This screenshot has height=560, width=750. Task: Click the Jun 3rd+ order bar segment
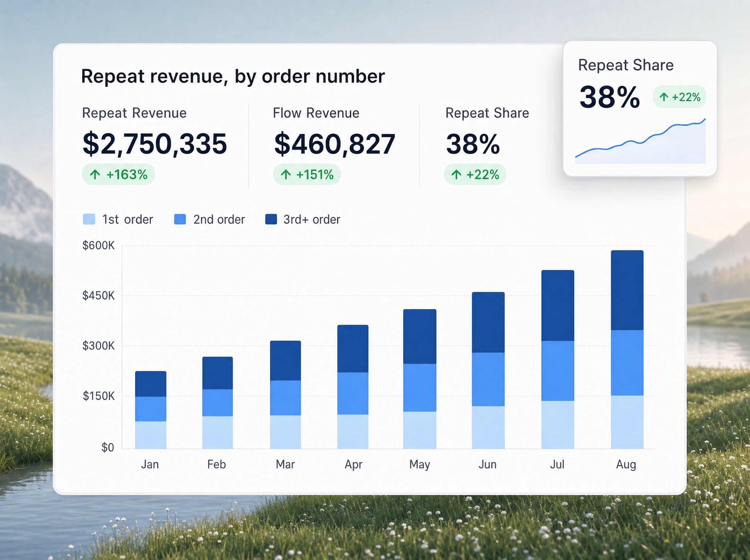tap(488, 322)
